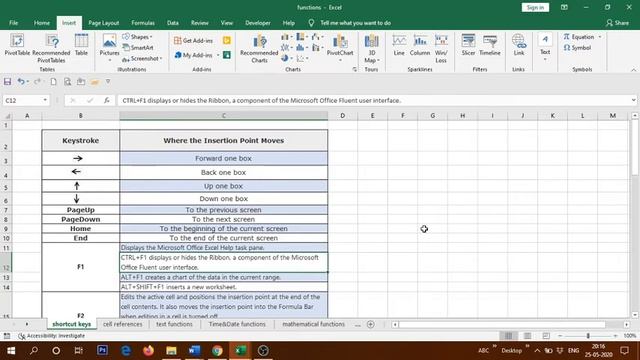The width and height of the screenshot is (640, 360).
Task: Undo the last action
Action: (20, 82)
